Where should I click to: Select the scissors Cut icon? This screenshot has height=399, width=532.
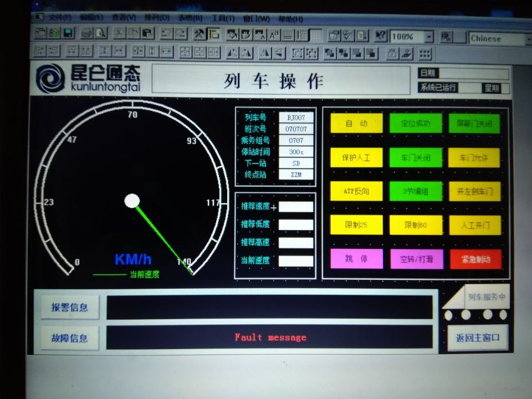point(119,34)
